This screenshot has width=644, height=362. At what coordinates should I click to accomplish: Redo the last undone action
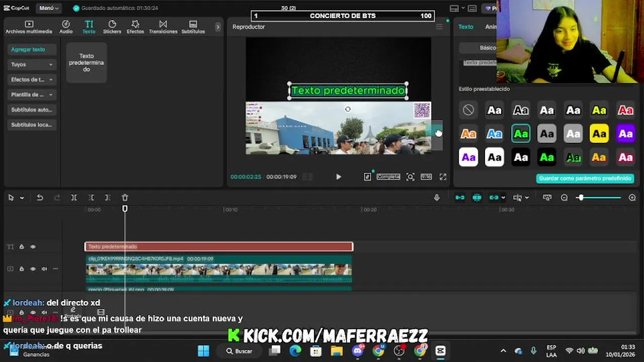(x=57, y=198)
